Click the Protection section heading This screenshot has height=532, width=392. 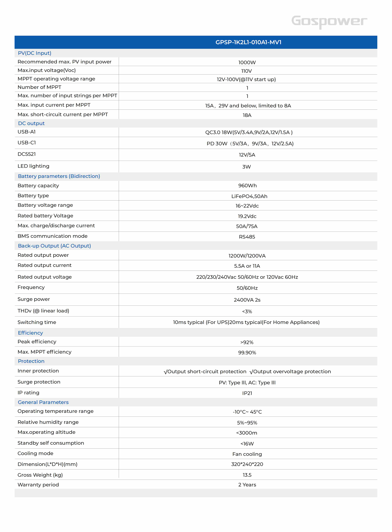(31, 361)
